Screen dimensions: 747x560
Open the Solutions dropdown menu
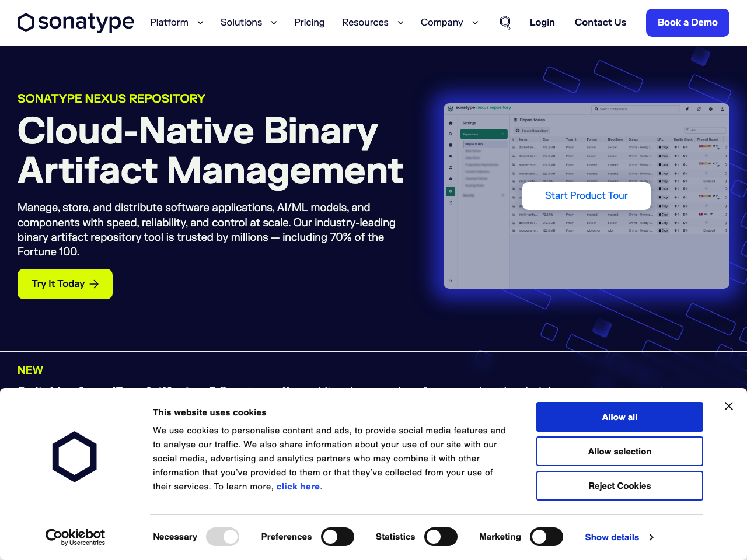tap(249, 23)
